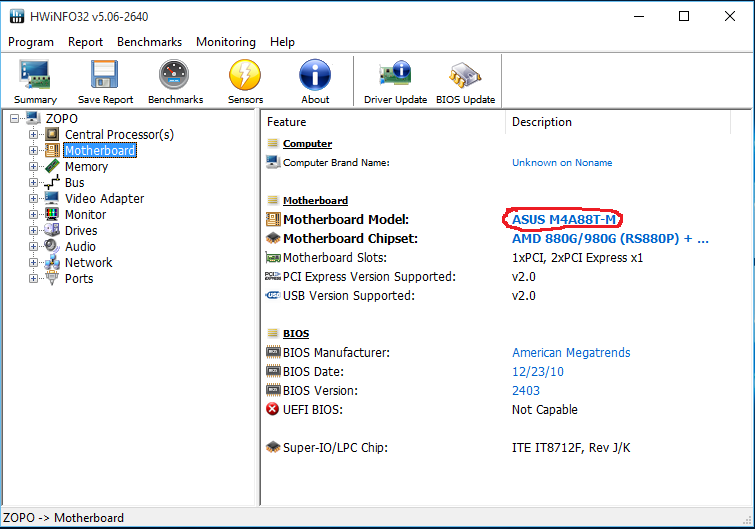Click the AMD 880G/980G chipset link
The image size is (755, 529).
610,238
